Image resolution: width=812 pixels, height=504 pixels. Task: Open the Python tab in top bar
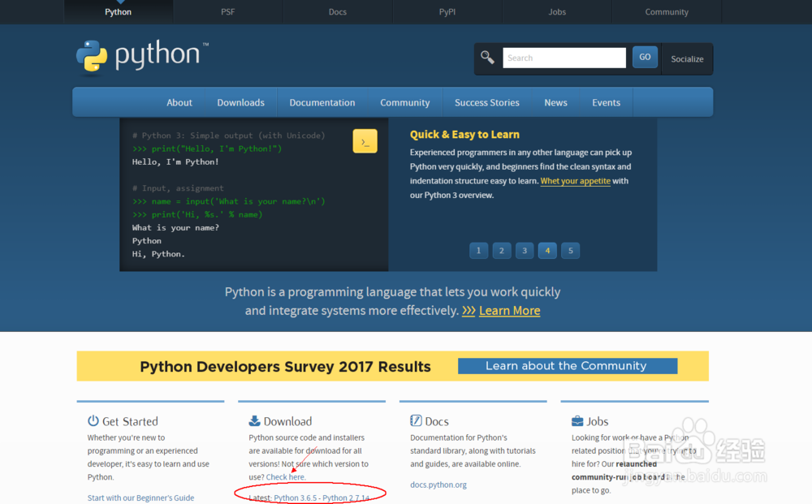click(118, 12)
